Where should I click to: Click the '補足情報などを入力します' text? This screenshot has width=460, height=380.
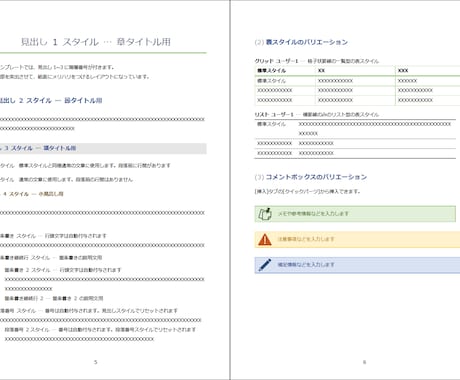point(306,265)
